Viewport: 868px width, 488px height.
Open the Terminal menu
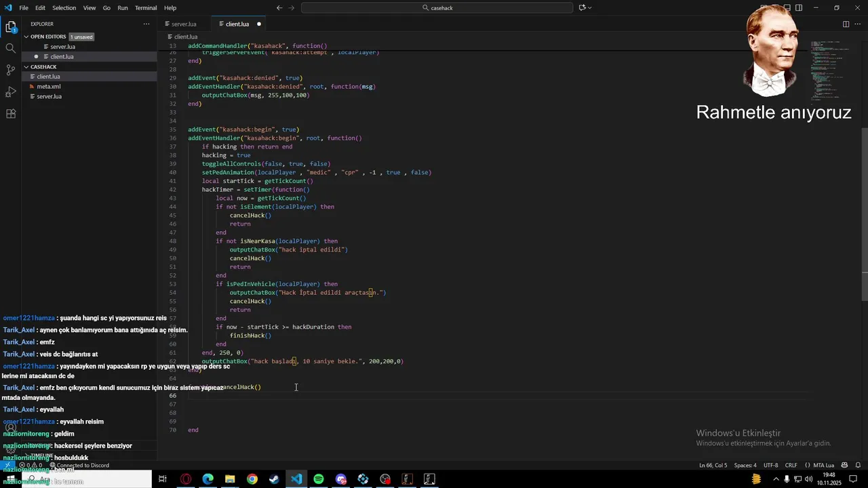(146, 8)
